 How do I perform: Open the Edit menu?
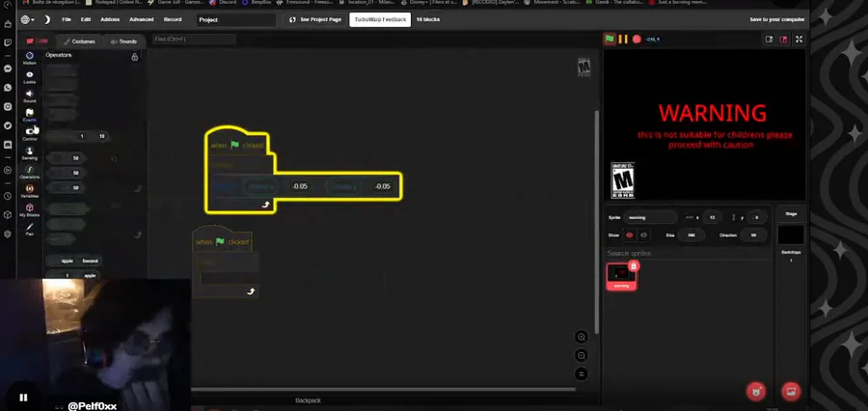click(86, 19)
